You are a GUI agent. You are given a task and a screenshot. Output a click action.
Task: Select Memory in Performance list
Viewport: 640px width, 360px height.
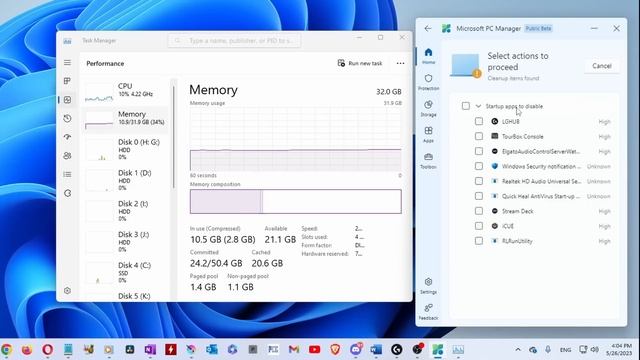[125, 120]
